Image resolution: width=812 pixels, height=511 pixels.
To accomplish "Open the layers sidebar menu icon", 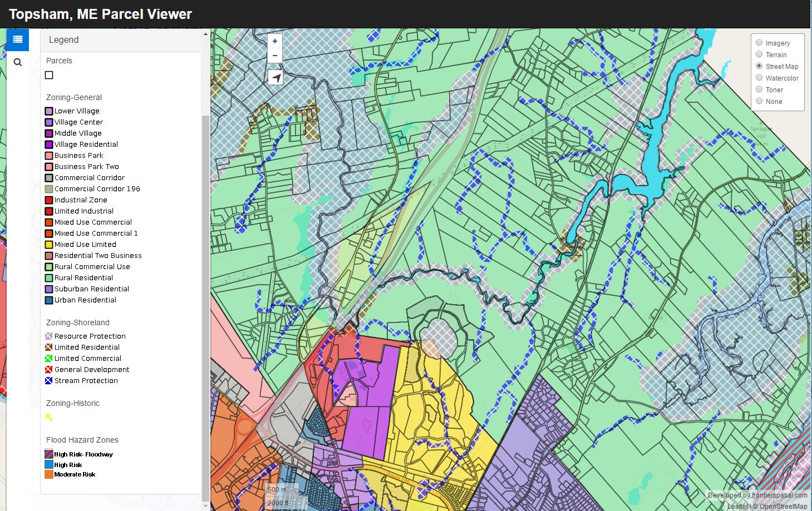I will [17, 39].
